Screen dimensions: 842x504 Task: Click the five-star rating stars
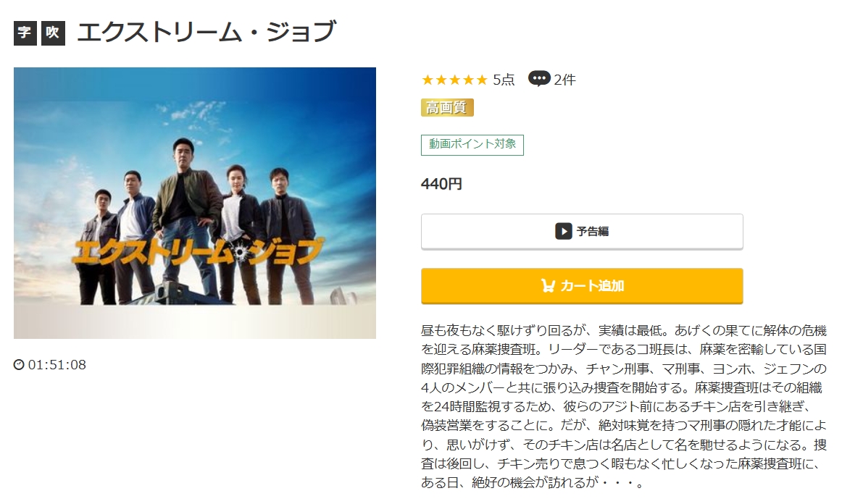click(454, 80)
